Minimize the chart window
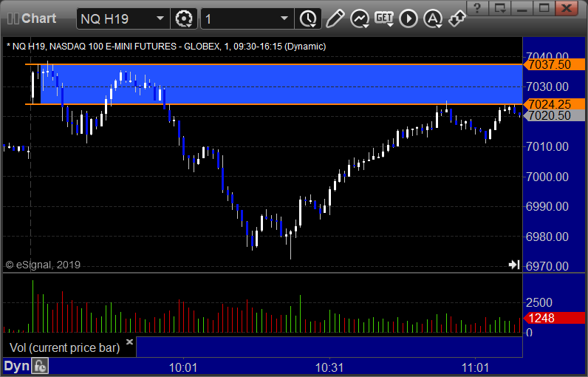The height and width of the screenshot is (377, 588). point(522,8)
